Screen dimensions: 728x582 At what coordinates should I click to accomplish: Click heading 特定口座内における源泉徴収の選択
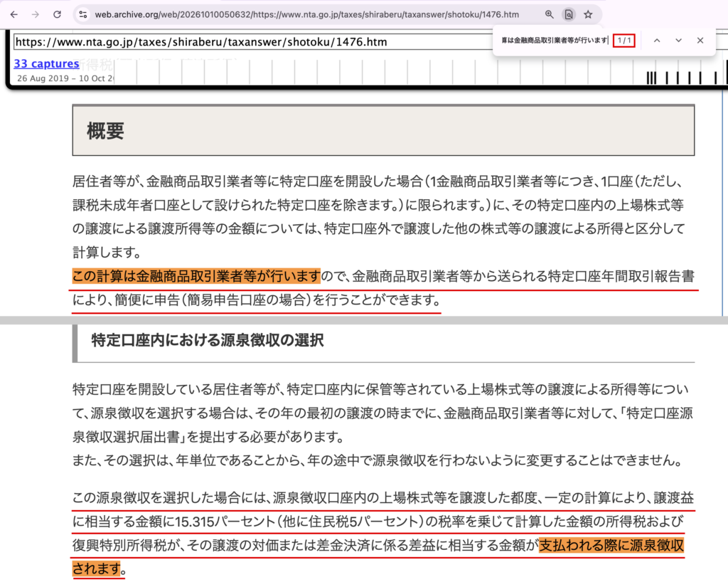click(x=208, y=340)
